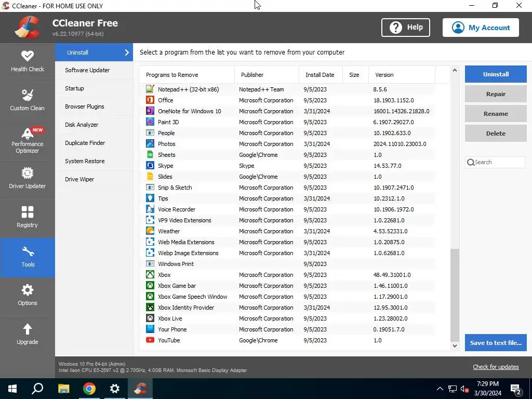Click the YouTube icon in list
The image size is (532, 399).
[150, 340]
